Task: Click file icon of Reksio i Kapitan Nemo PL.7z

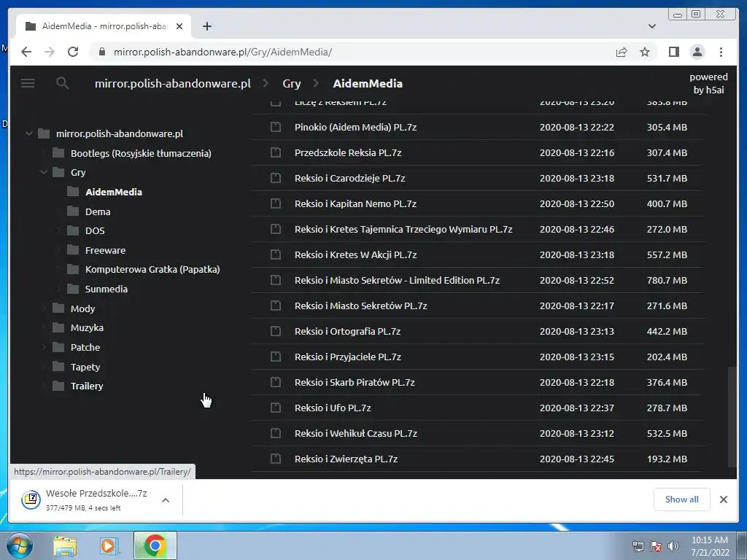Action: 275,203
